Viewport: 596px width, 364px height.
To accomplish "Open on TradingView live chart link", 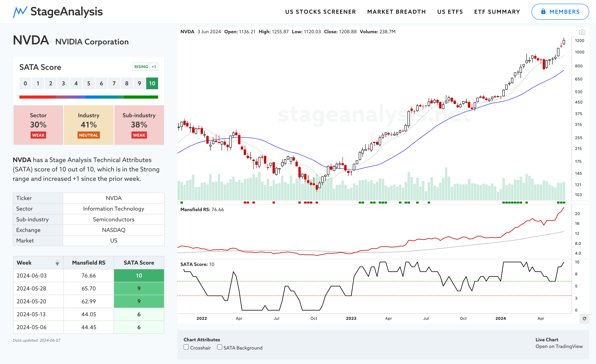I will click(559, 346).
